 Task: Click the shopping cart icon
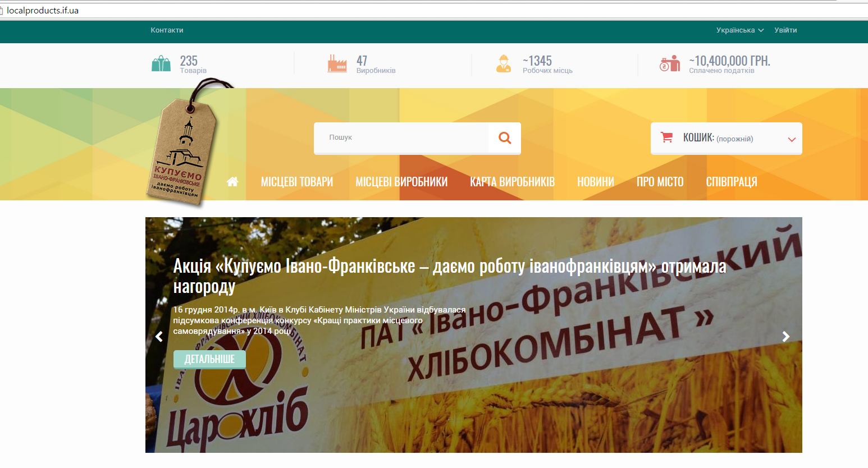(x=666, y=137)
